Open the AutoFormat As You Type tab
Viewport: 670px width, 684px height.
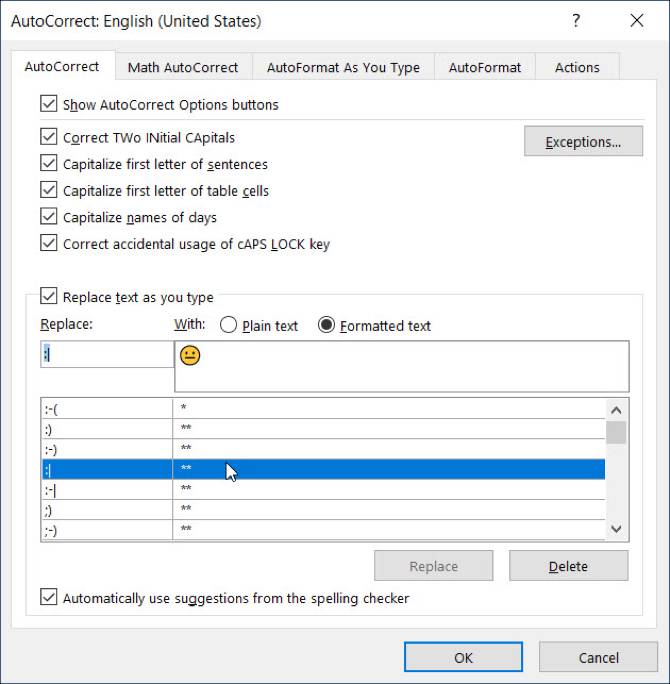coord(343,67)
